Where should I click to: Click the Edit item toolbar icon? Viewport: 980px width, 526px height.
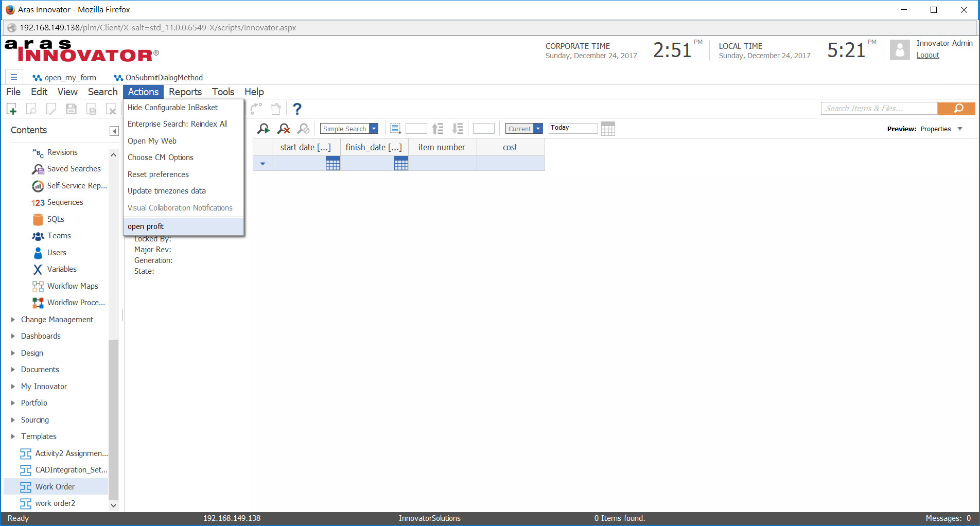click(x=51, y=109)
